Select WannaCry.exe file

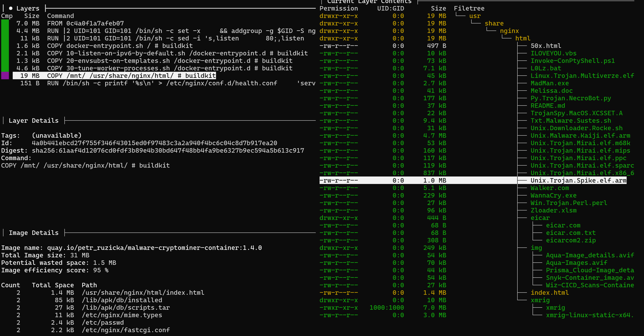point(554,195)
